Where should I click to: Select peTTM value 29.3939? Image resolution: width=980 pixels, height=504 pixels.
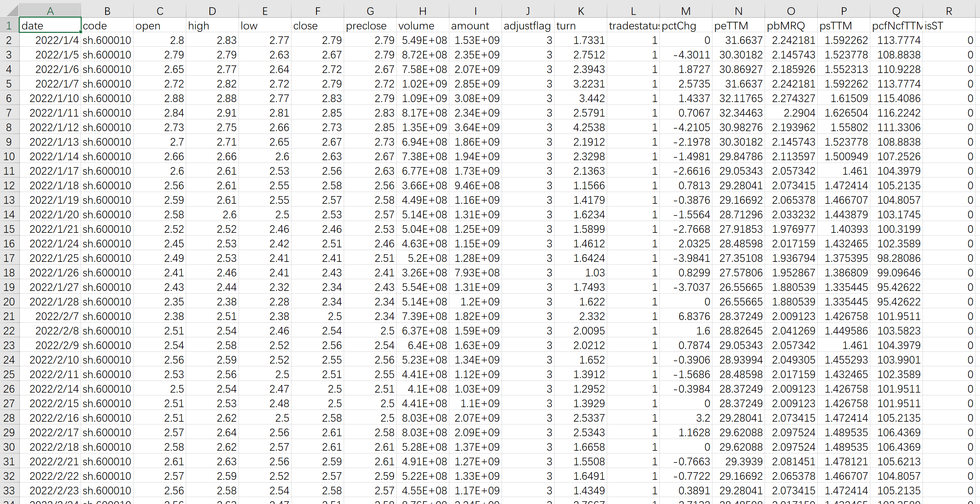coord(738,461)
